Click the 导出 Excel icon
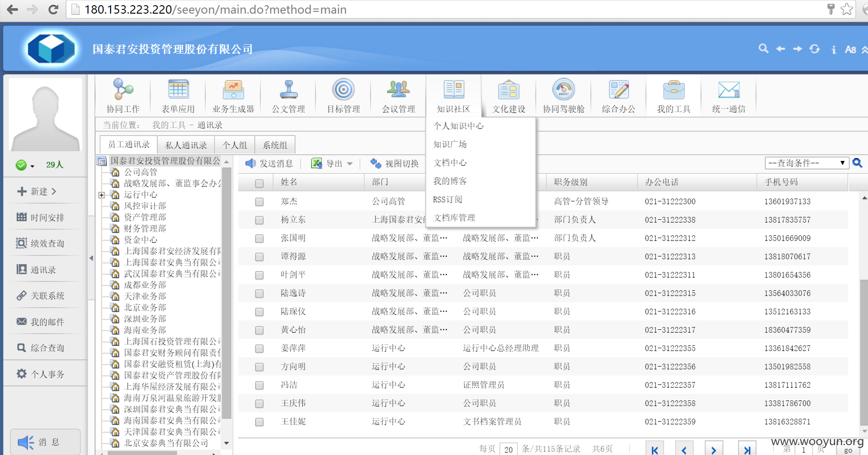The image size is (868, 455). pyautogui.click(x=317, y=163)
